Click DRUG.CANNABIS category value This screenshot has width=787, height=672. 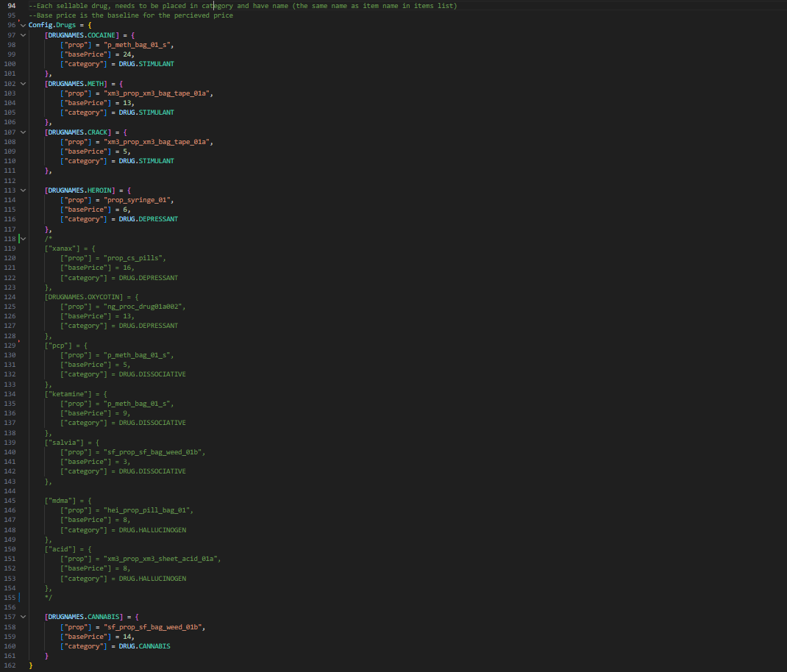click(145, 646)
